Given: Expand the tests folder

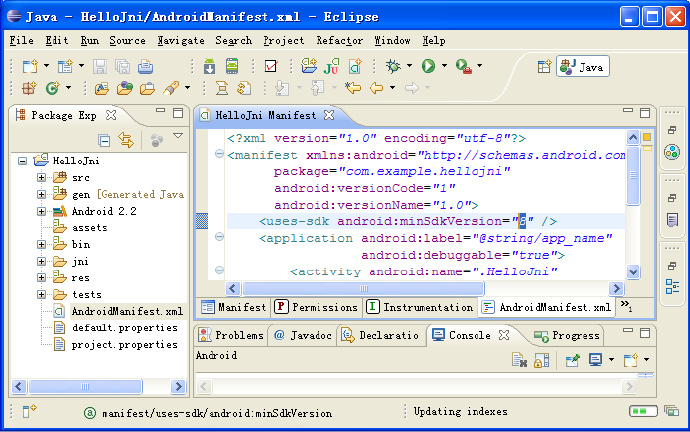Looking at the screenshot, I should pyautogui.click(x=41, y=294).
